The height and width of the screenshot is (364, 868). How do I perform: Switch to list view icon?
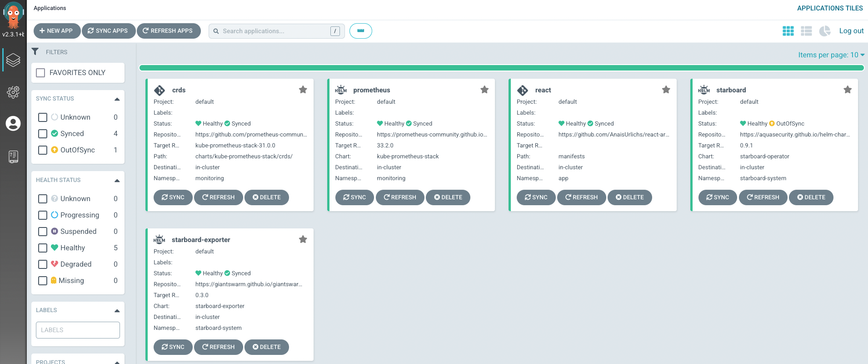(x=806, y=31)
